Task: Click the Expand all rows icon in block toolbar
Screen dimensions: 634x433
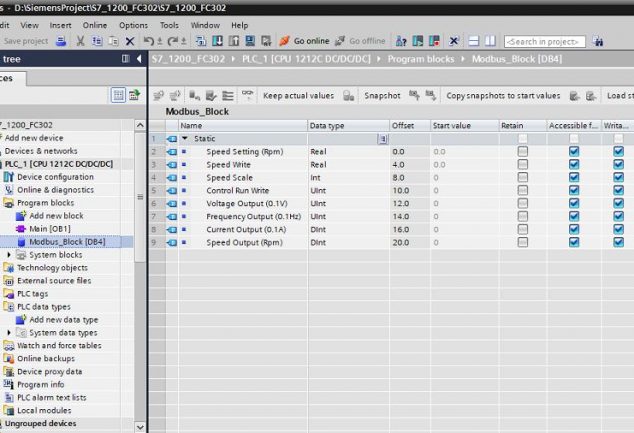Action: pyautogui.click(x=228, y=96)
